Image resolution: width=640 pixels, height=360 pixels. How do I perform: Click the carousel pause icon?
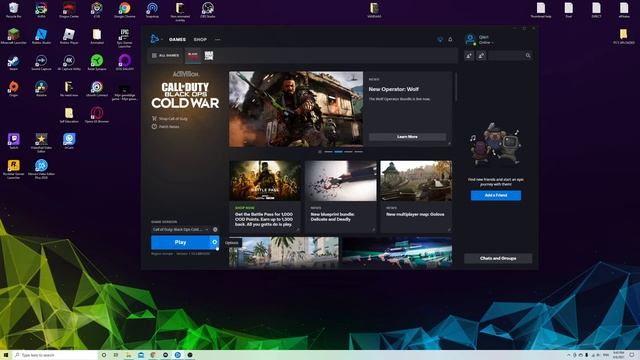(320, 151)
